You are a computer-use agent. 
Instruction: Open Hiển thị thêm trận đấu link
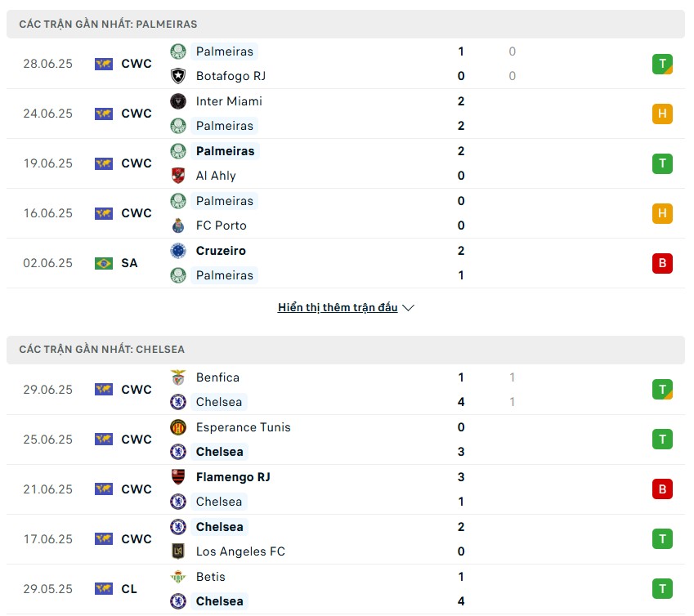point(338,307)
